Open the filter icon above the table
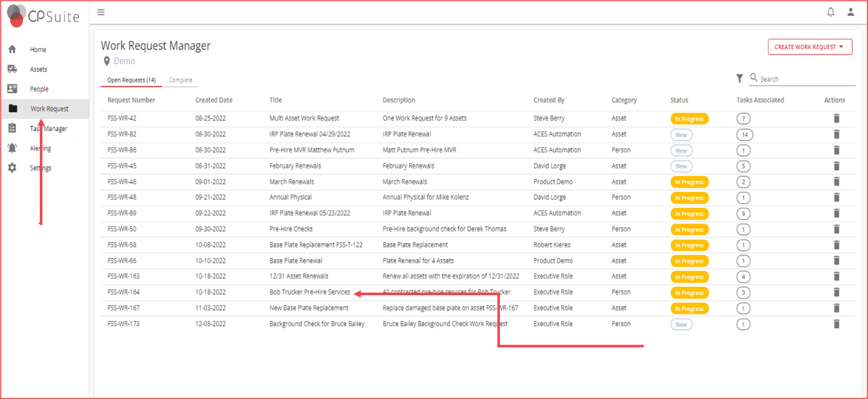868x399 pixels. point(739,78)
